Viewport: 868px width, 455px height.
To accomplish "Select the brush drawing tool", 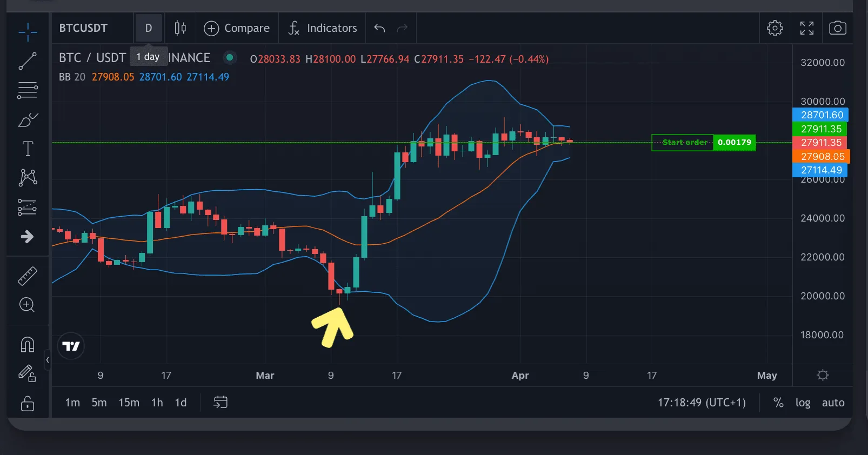I will [28, 120].
